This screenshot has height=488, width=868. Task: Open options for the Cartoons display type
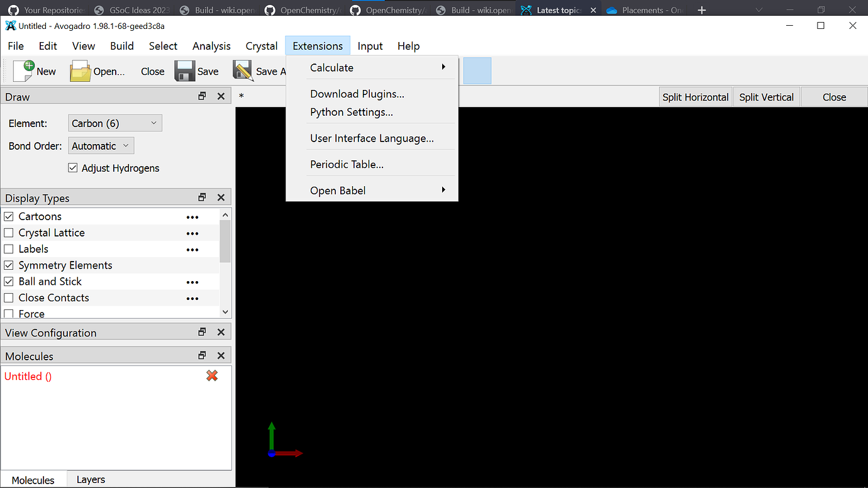pos(192,216)
